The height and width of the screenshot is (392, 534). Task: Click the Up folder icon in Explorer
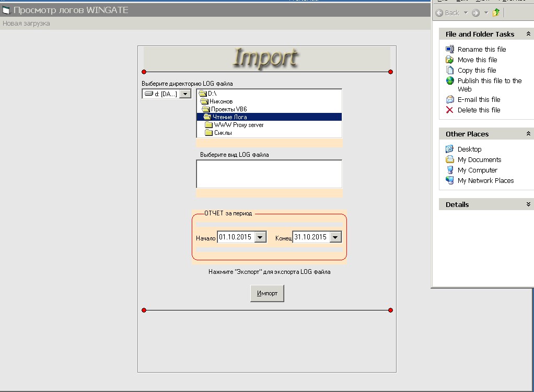(x=496, y=13)
